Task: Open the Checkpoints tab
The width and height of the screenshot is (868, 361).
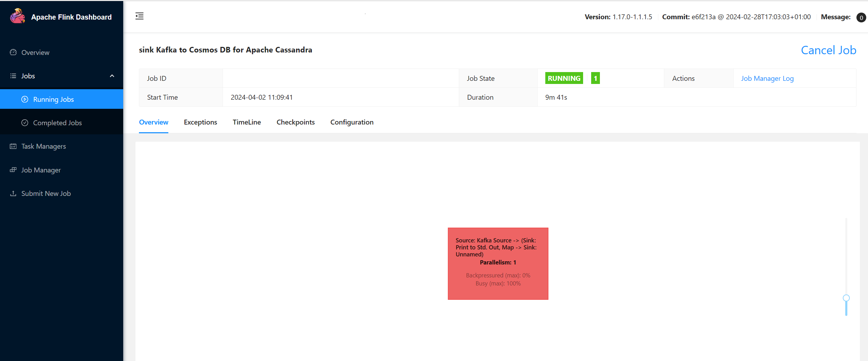Action: click(296, 122)
